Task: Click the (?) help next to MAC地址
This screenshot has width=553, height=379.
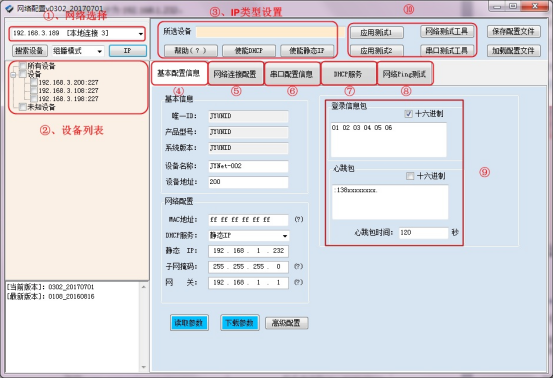Action: [x=299, y=219]
